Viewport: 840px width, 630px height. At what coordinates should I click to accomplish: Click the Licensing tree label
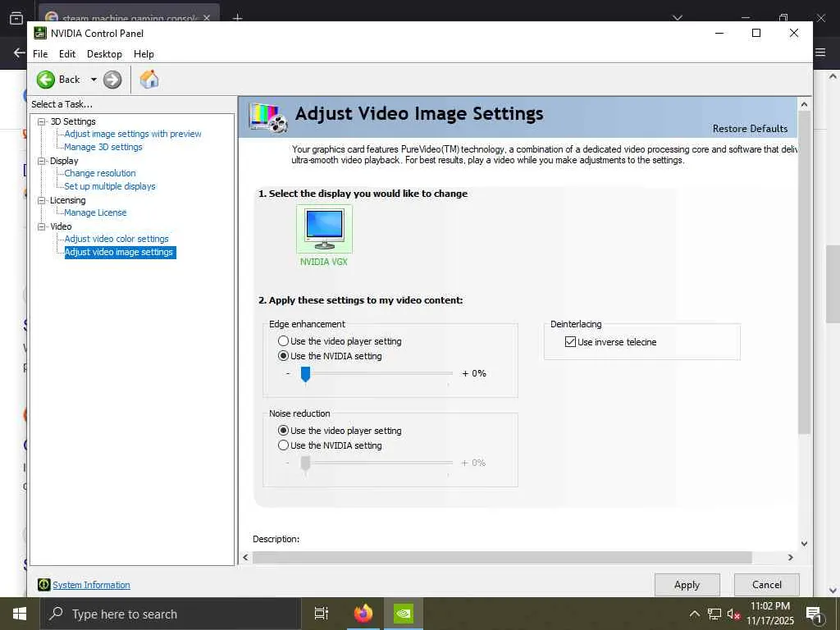pyautogui.click(x=67, y=200)
